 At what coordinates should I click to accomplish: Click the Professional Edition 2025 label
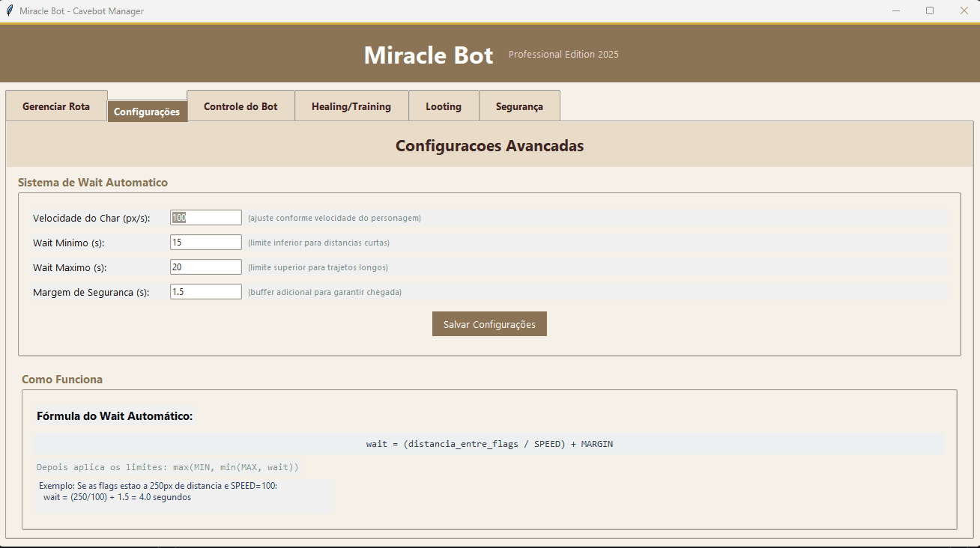[x=563, y=54]
